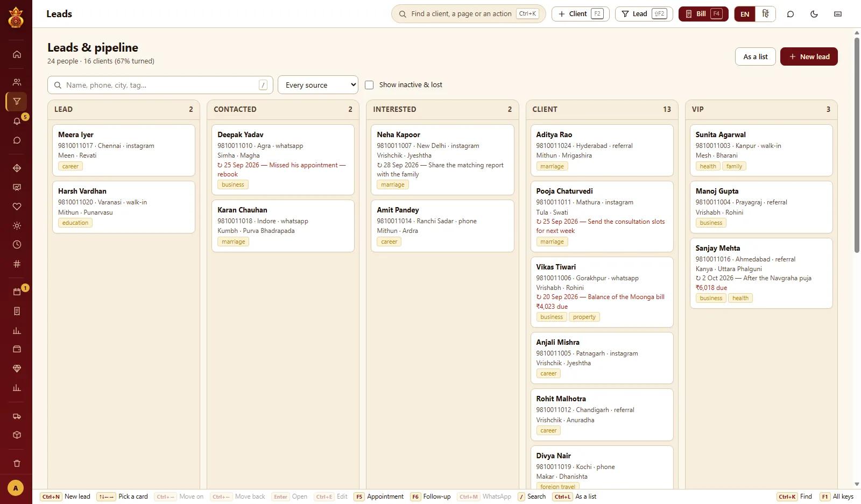Screen dimensions: 861x504
Task: Open the diamond chart icon in the sidebar
Action: point(17,168)
